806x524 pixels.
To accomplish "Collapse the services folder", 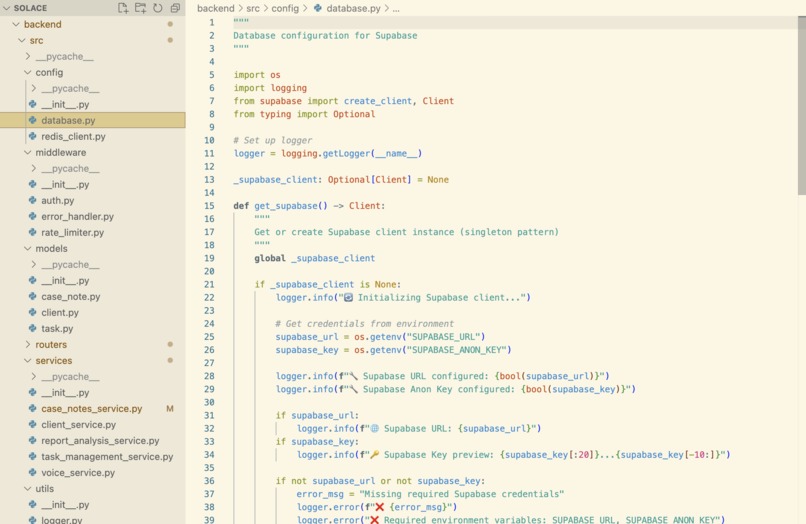I will pos(28,360).
